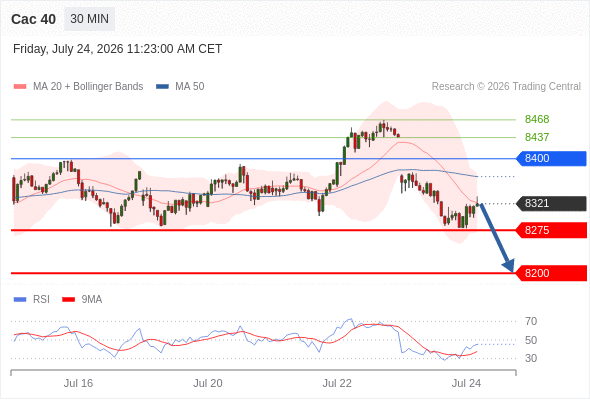Click the dark blue MA 50 swatch
The height and width of the screenshot is (400, 590).
(x=162, y=87)
